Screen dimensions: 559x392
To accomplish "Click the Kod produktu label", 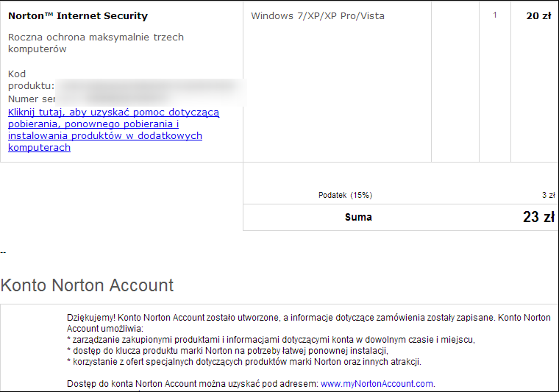I will pyautogui.click(x=31, y=80).
